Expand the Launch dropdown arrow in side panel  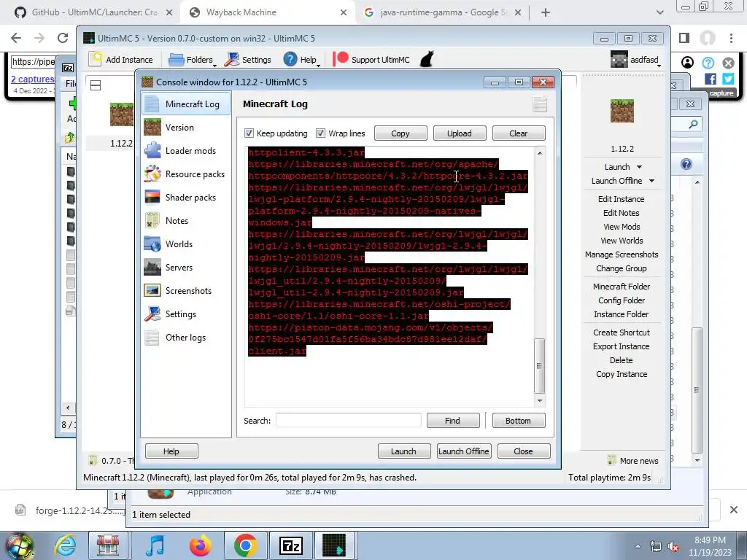tap(639, 167)
